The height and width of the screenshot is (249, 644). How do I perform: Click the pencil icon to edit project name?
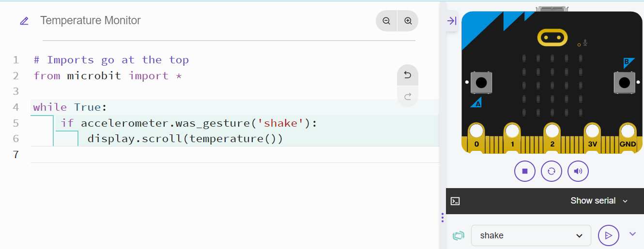tap(24, 21)
